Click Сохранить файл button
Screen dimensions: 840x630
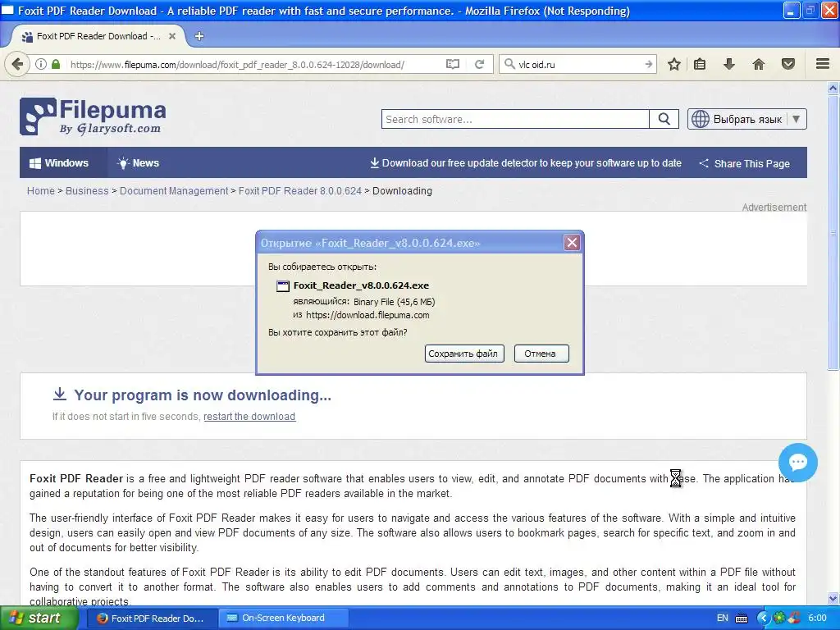464,354
